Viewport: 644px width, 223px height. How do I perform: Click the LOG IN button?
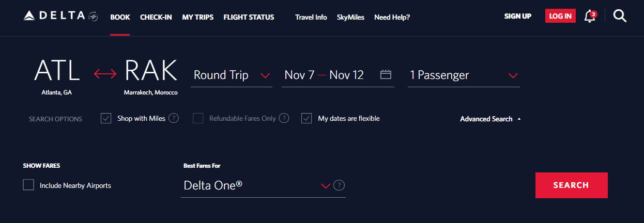[x=560, y=16]
